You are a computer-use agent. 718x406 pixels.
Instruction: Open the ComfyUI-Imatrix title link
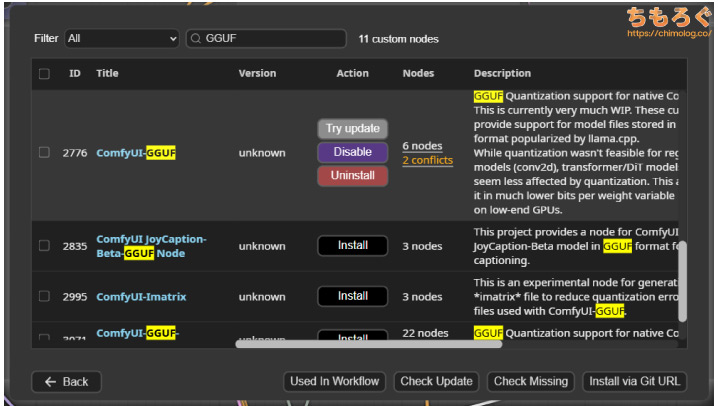pos(141,297)
